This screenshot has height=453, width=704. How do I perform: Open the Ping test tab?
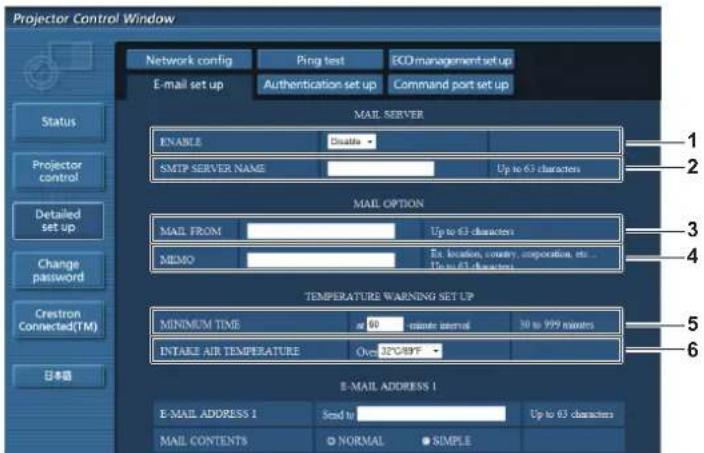[x=320, y=60]
